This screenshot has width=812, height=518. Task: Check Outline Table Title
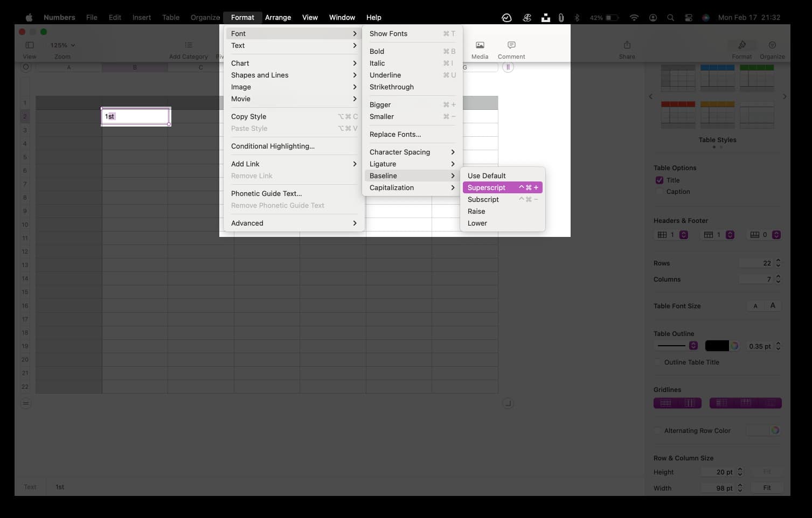tap(657, 362)
